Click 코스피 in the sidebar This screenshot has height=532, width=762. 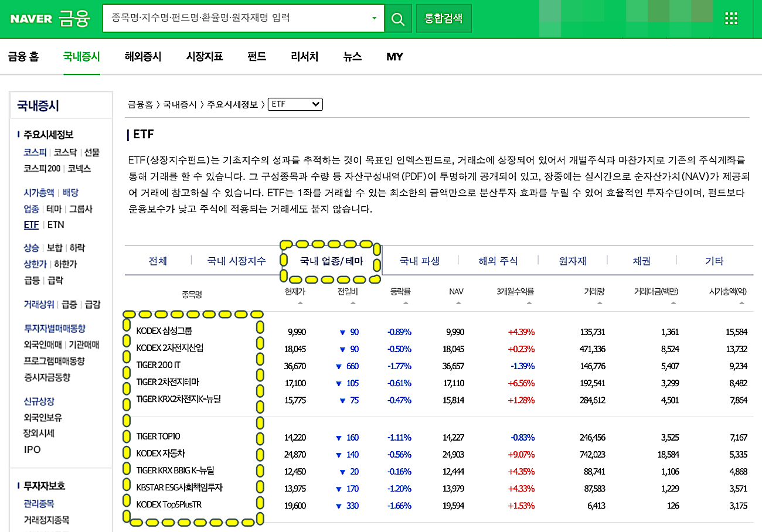[x=35, y=152]
